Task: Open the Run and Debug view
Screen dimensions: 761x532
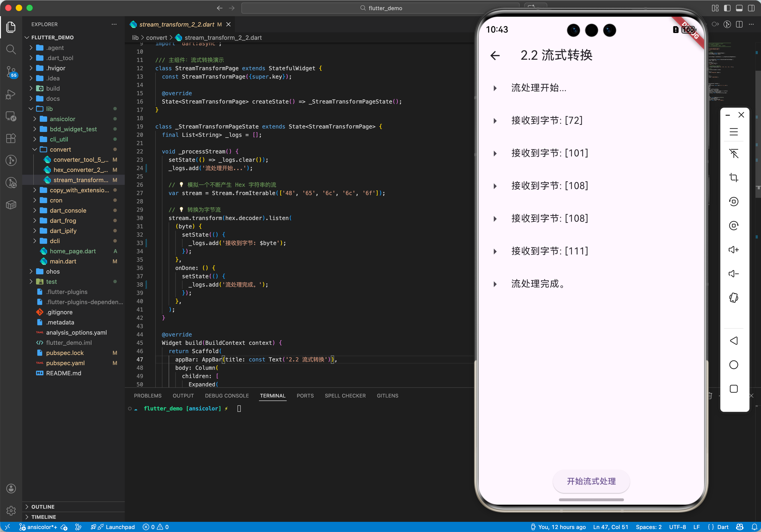Action: tap(11, 94)
